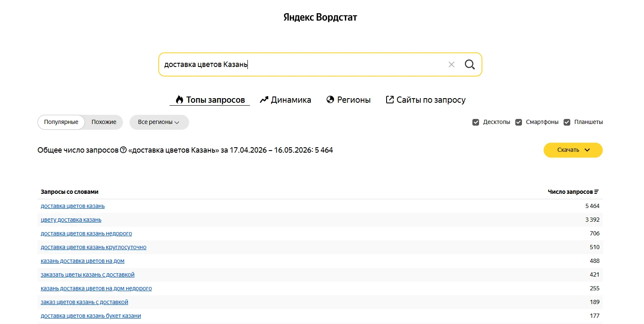644x324 pixels.
Task: Open the Топы запросов tab
Action: point(210,100)
